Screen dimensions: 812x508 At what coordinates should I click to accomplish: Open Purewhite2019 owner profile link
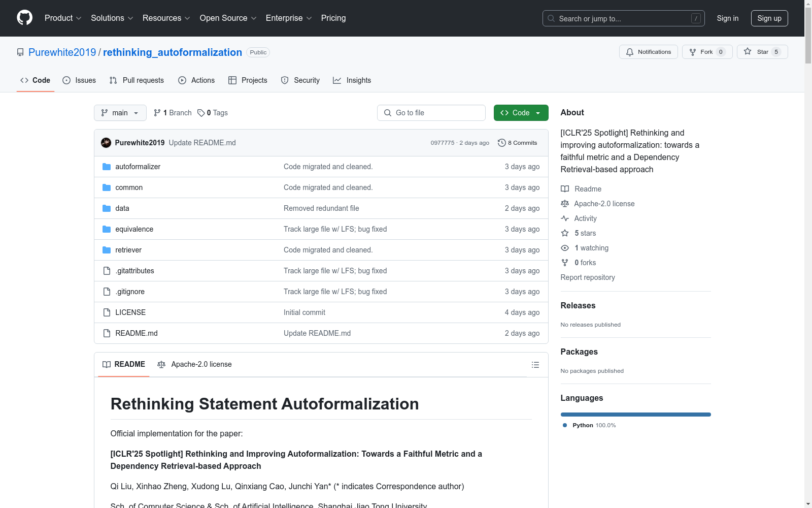pos(62,52)
